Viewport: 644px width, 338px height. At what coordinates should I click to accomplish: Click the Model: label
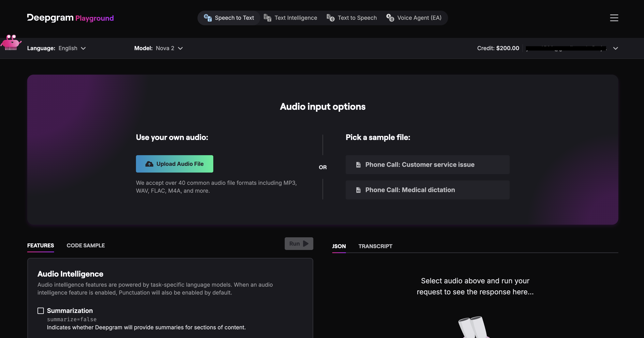point(143,48)
